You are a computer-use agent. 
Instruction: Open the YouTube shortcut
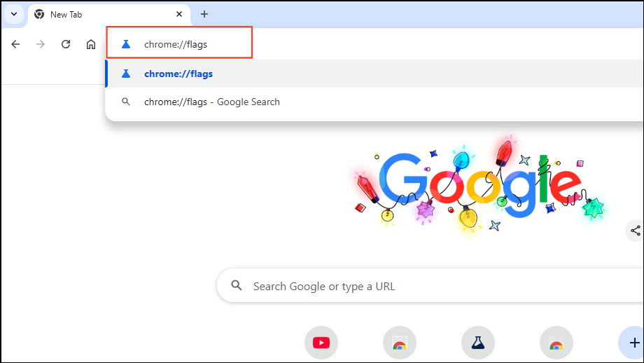321,343
